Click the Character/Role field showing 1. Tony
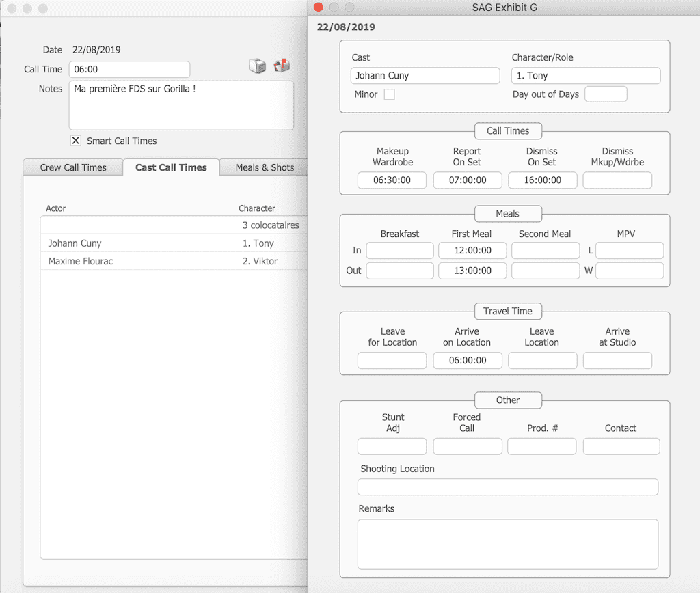This screenshot has height=593, width=700. click(x=585, y=76)
